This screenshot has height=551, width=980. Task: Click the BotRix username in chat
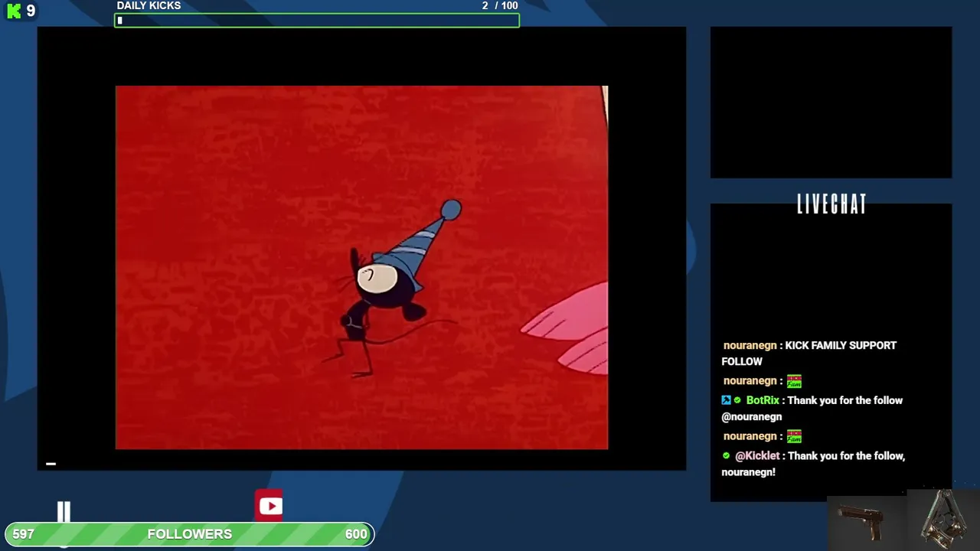point(763,400)
